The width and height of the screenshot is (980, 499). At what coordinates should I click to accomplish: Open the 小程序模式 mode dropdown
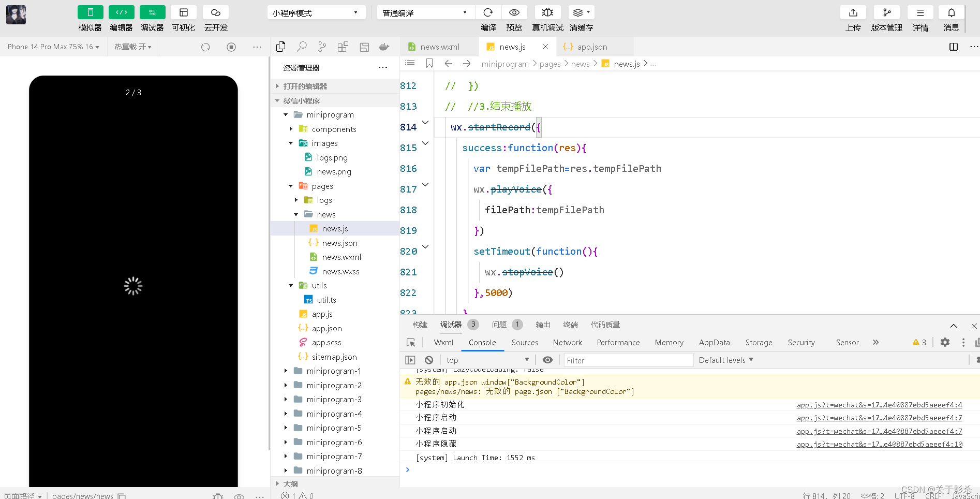(316, 12)
